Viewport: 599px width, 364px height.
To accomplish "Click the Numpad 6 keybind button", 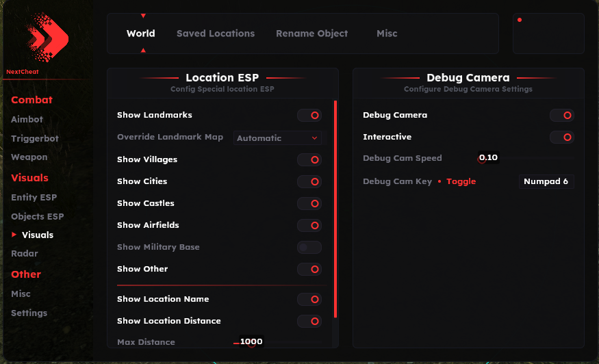I will pyautogui.click(x=546, y=182).
